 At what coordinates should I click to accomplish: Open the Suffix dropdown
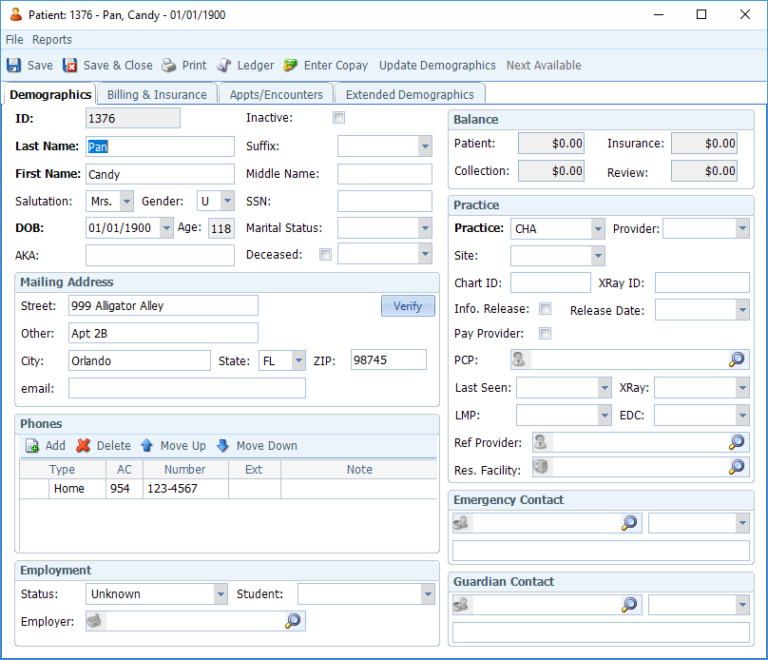pos(425,146)
